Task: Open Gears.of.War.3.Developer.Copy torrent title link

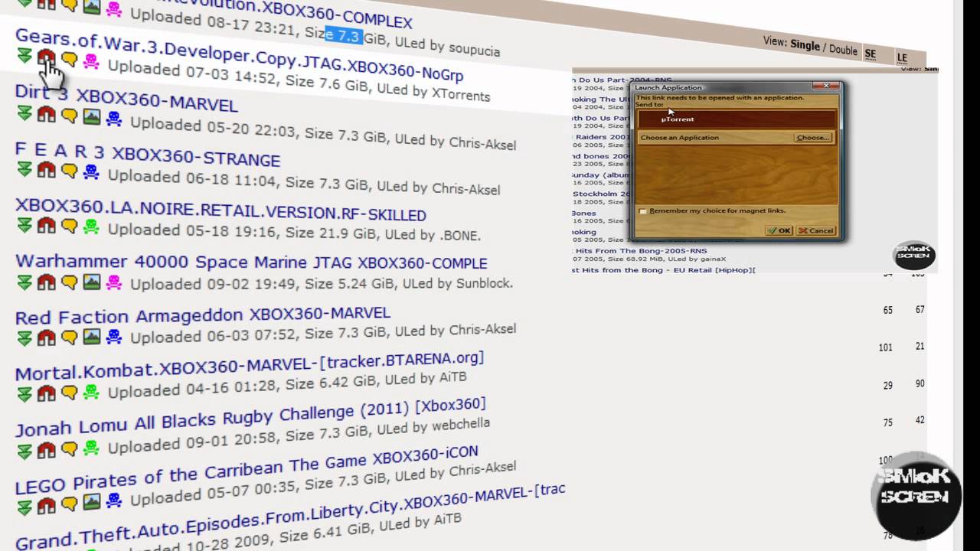Action: point(239,54)
